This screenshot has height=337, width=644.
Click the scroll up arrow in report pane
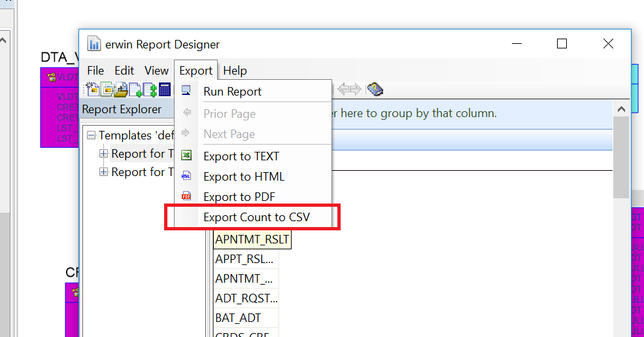(x=621, y=109)
